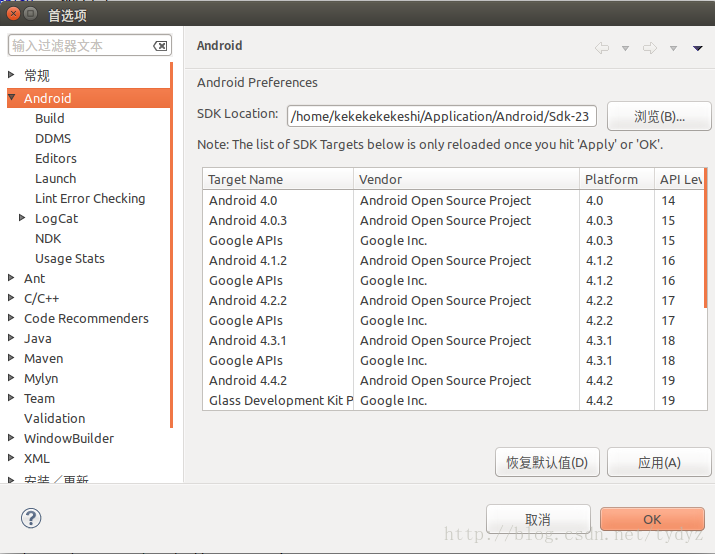Viewport: 715px width, 554px height.
Task: Open the NDK preferences page
Action: [48, 238]
